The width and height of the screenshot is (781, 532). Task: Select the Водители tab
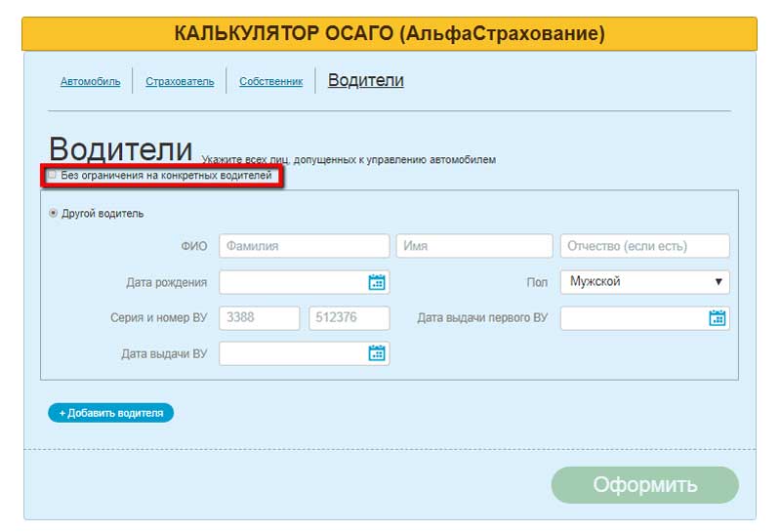point(365,80)
